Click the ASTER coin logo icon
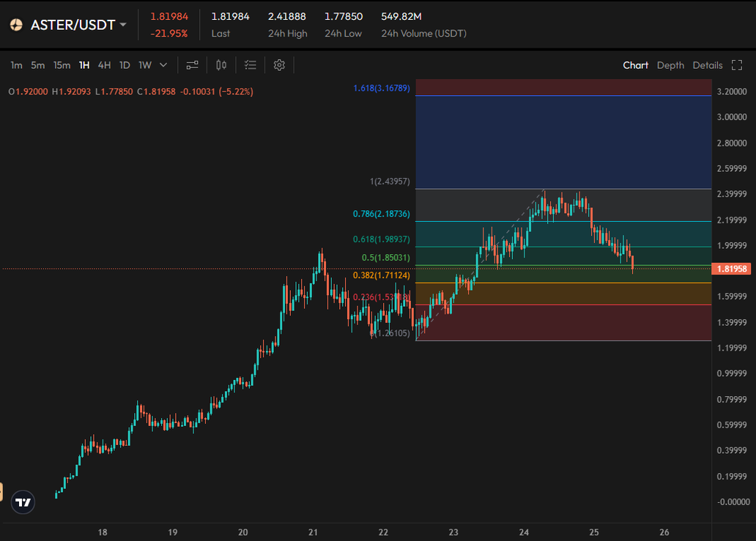756x541 pixels. (x=16, y=25)
